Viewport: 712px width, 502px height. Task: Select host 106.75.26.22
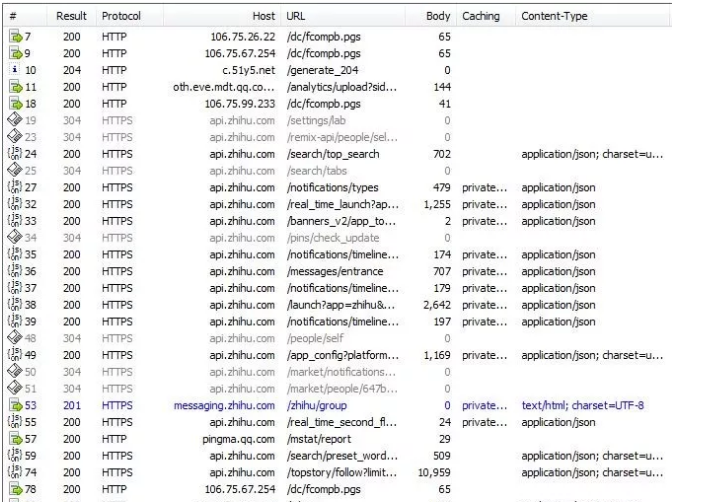pyautogui.click(x=243, y=37)
